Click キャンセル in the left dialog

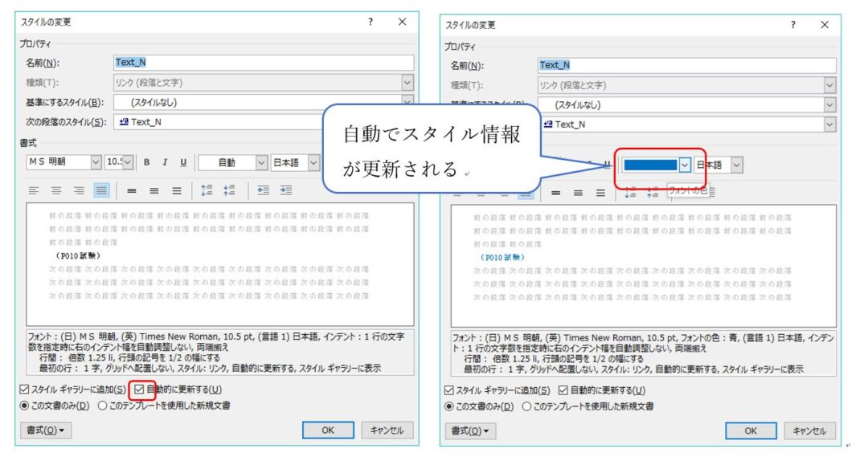387,430
